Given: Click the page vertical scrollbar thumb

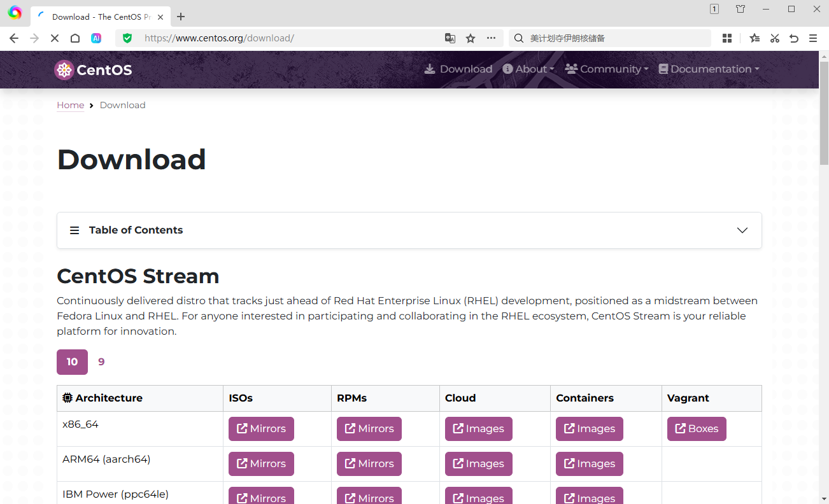Looking at the screenshot, I should point(824,113).
